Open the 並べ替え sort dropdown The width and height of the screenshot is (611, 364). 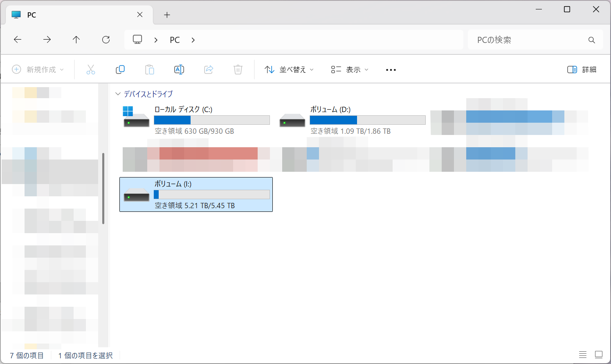point(289,70)
